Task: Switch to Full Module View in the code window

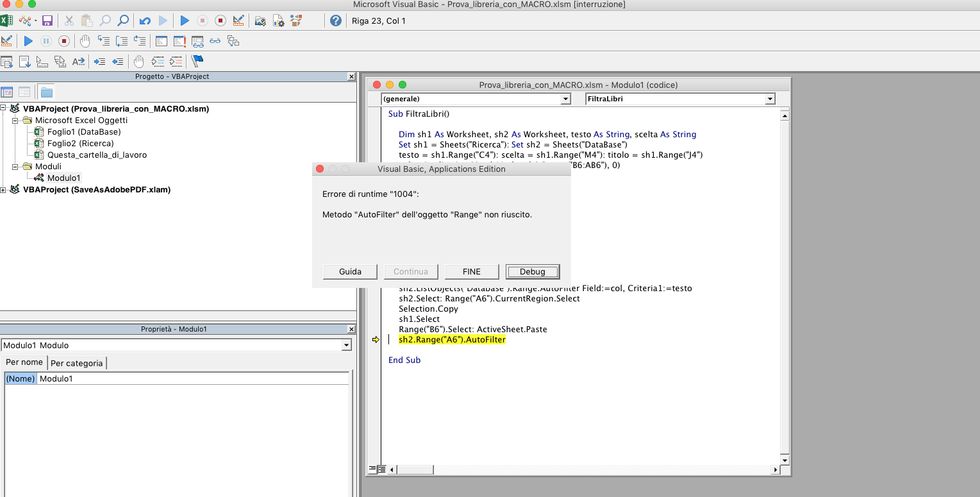Action: pyautogui.click(x=381, y=469)
